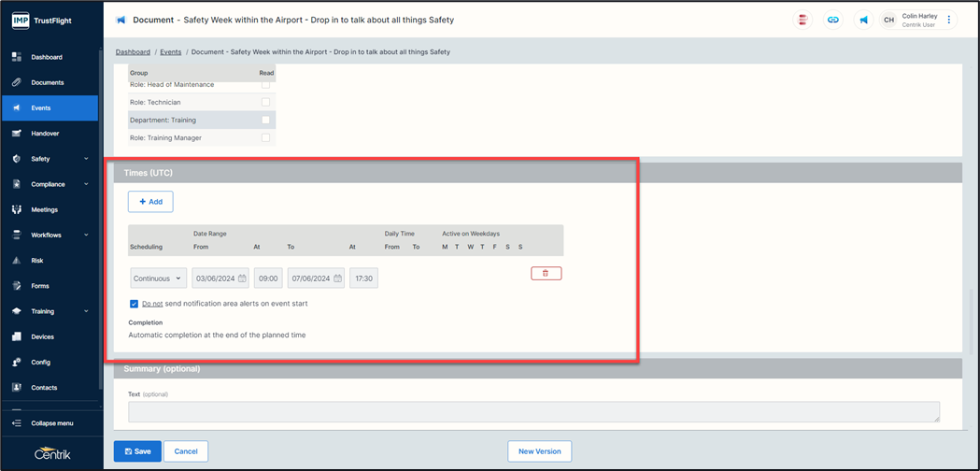This screenshot has width=980, height=471.
Task: Click the Meetings icon in sidebar
Action: tap(17, 209)
